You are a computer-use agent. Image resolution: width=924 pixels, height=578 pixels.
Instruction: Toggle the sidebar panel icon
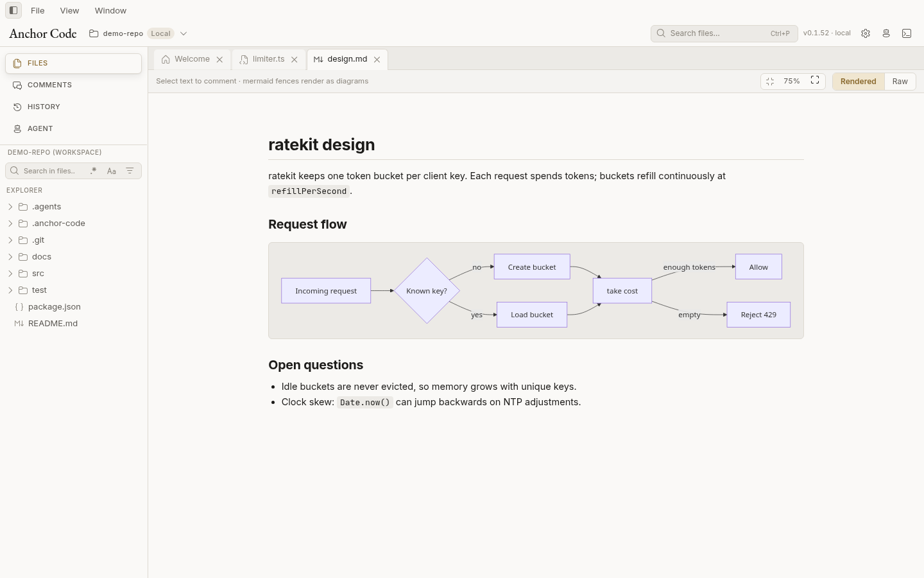coord(13,10)
